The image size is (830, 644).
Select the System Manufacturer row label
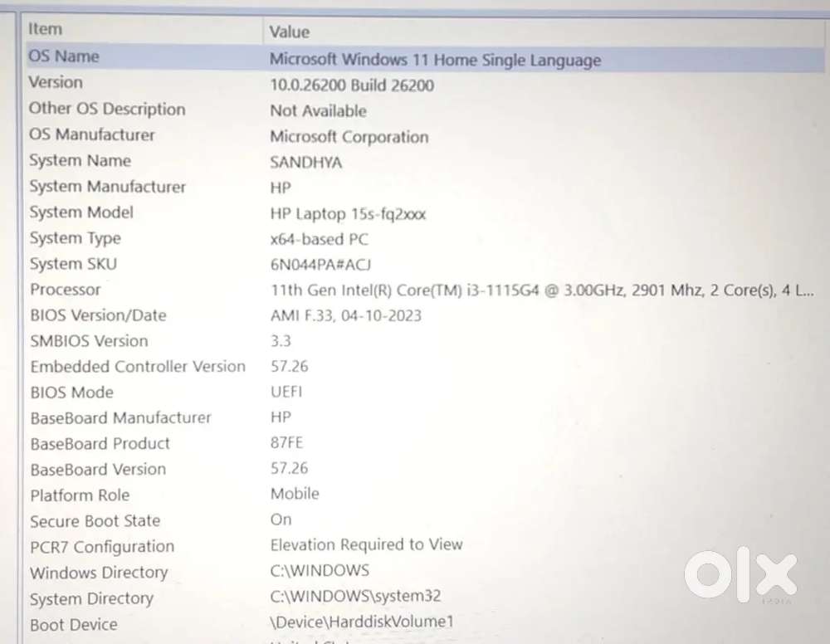[x=107, y=186]
